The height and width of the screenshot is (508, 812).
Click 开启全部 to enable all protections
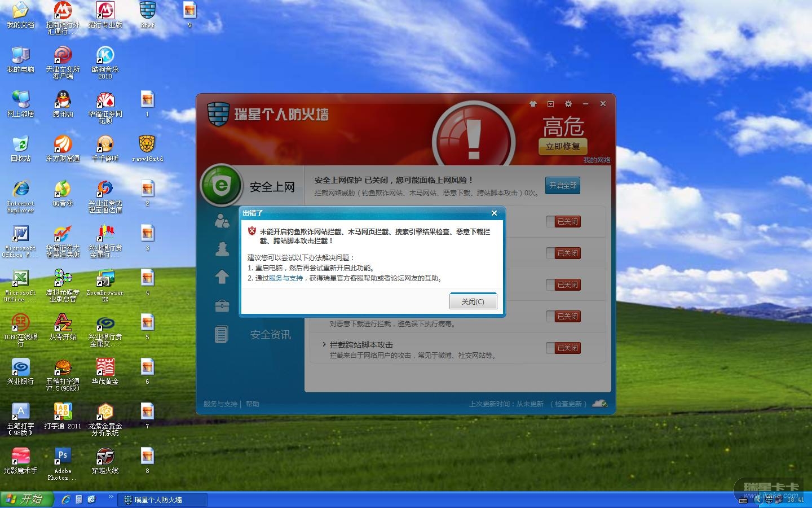pyautogui.click(x=563, y=185)
